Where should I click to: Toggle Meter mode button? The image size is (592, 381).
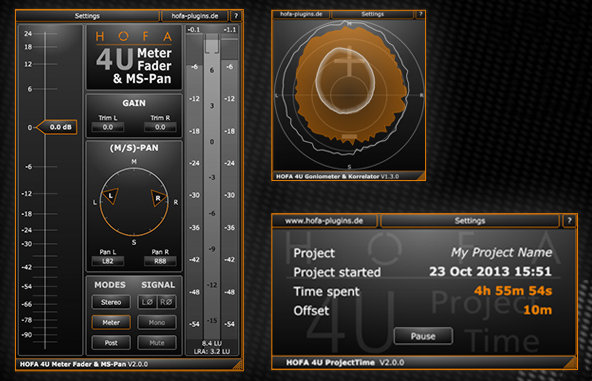point(111,322)
